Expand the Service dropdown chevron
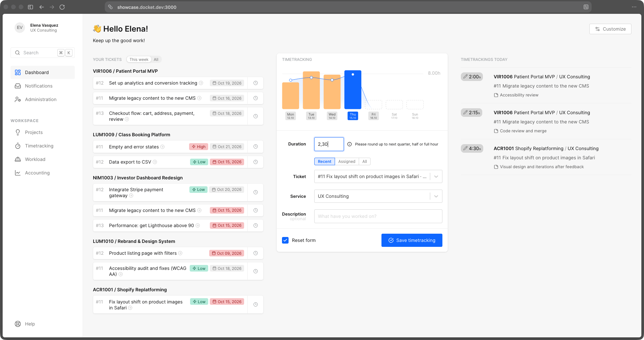Viewport: 644px width, 340px height. pos(436,196)
